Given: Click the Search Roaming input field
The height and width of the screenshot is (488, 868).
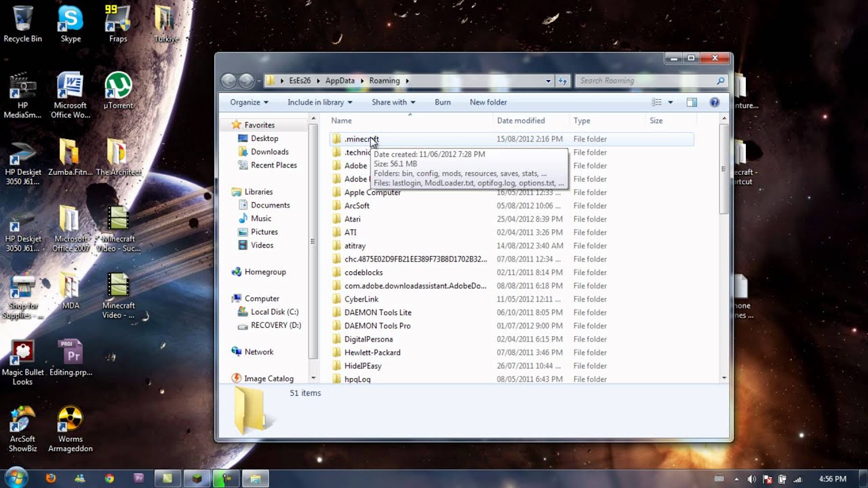Looking at the screenshot, I should click(x=651, y=81).
